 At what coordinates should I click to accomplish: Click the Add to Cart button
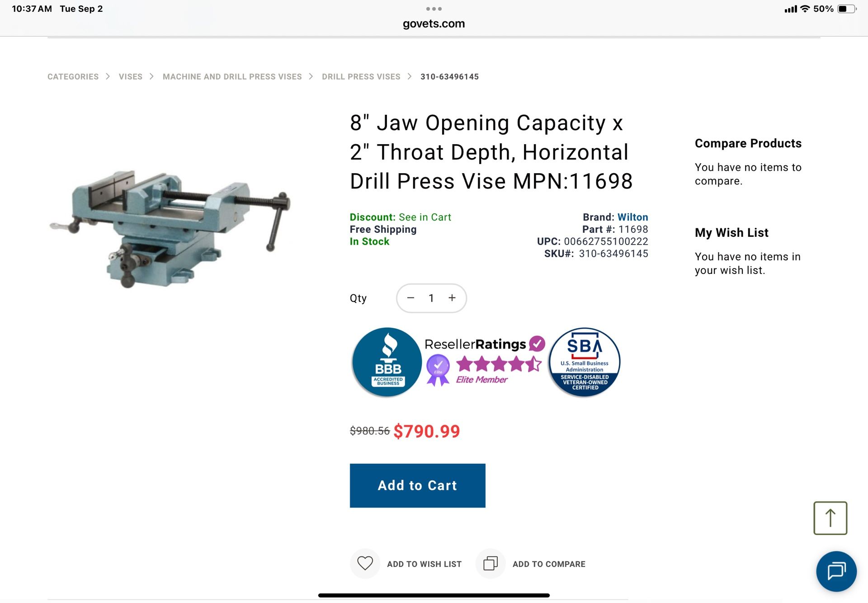[x=417, y=485]
